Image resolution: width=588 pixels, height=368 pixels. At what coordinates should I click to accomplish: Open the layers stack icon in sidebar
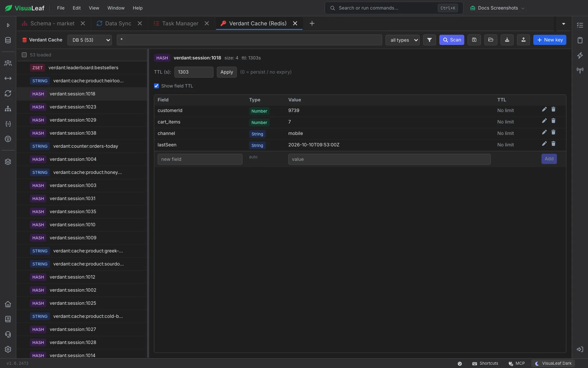(8, 162)
